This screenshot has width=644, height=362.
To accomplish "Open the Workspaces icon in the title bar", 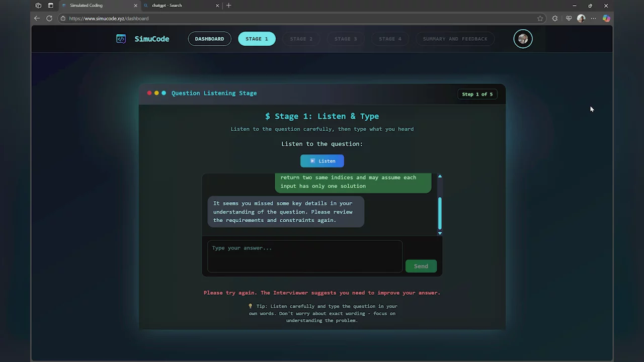I will coord(38,6).
